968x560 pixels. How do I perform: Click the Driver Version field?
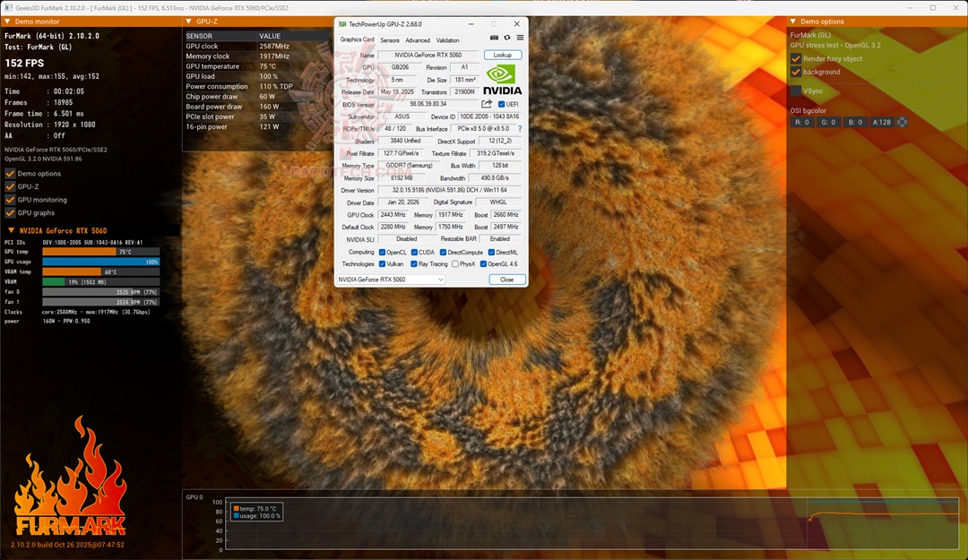tap(449, 190)
